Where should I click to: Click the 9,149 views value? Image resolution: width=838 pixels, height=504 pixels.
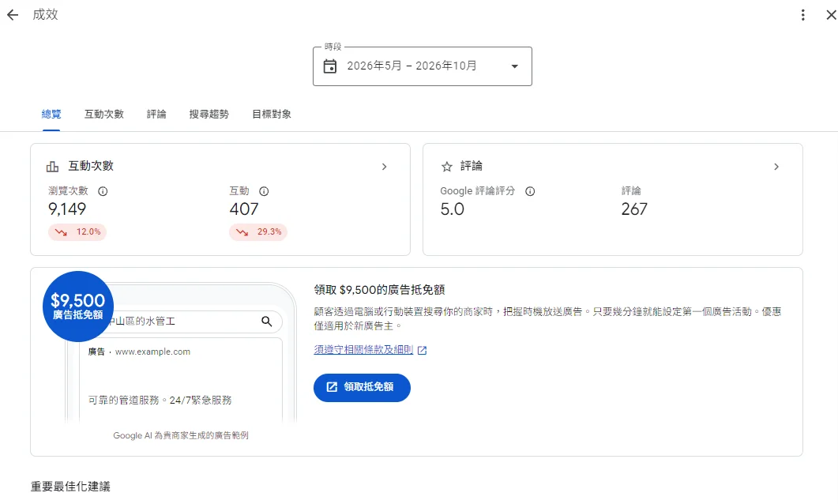tap(67, 209)
